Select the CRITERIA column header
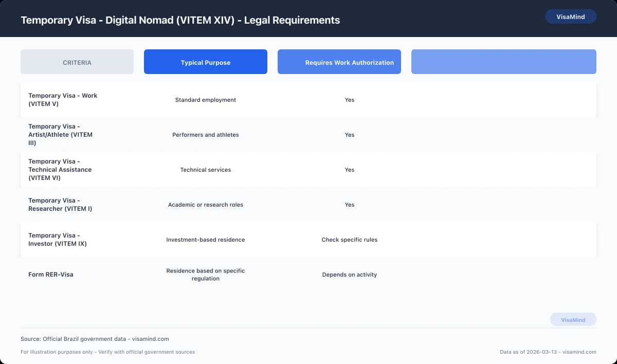The image size is (617, 364). (x=77, y=61)
